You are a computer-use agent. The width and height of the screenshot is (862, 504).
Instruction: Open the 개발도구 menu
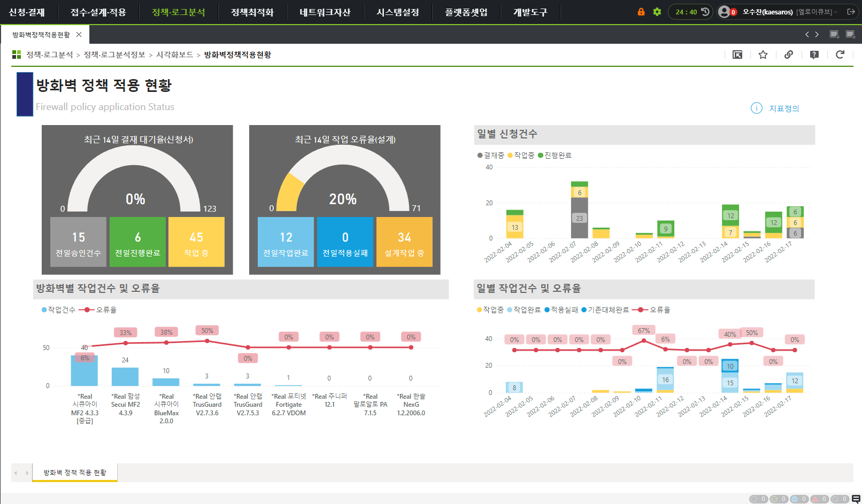tap(530, 12)
